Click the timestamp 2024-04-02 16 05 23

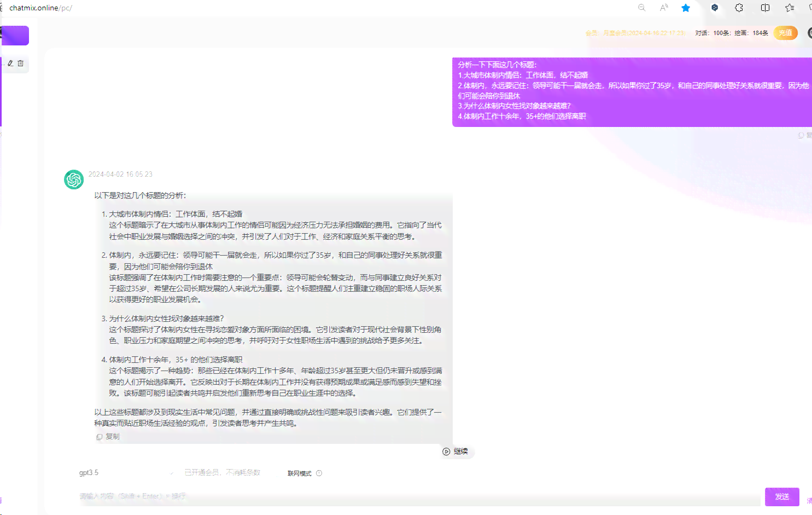pyautogui.click(x=120, y=174)
